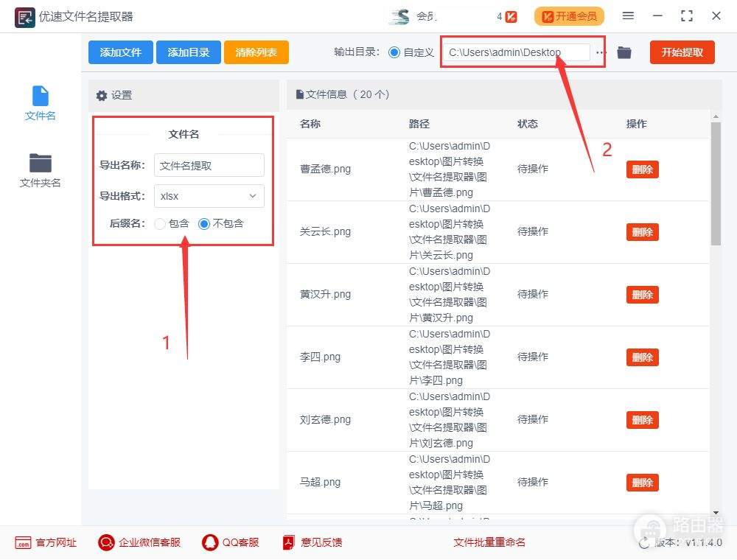The image size is (737, 560).
Task: Click 添加文件 button
Action: tap(121, 52)
